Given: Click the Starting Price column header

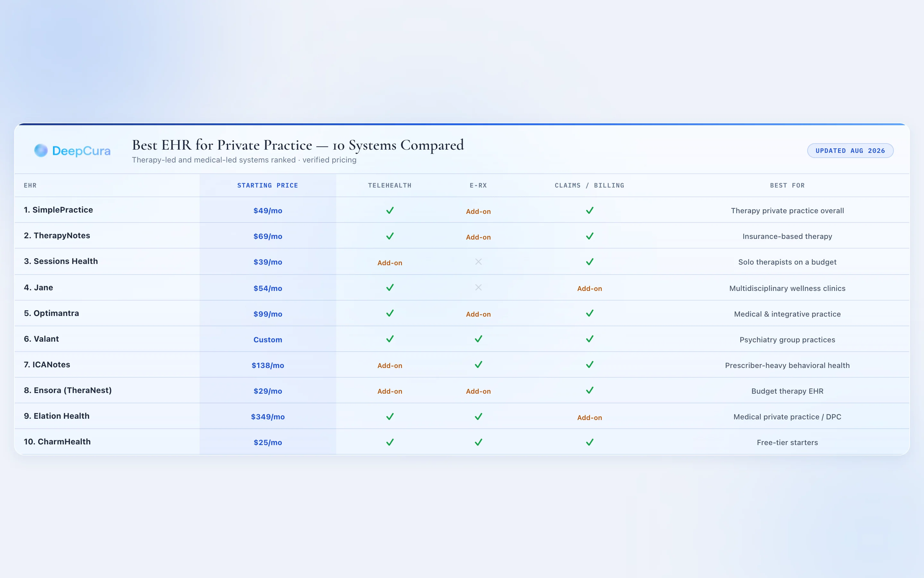Looking at the screenshot, I should click(x=267, y=185).
